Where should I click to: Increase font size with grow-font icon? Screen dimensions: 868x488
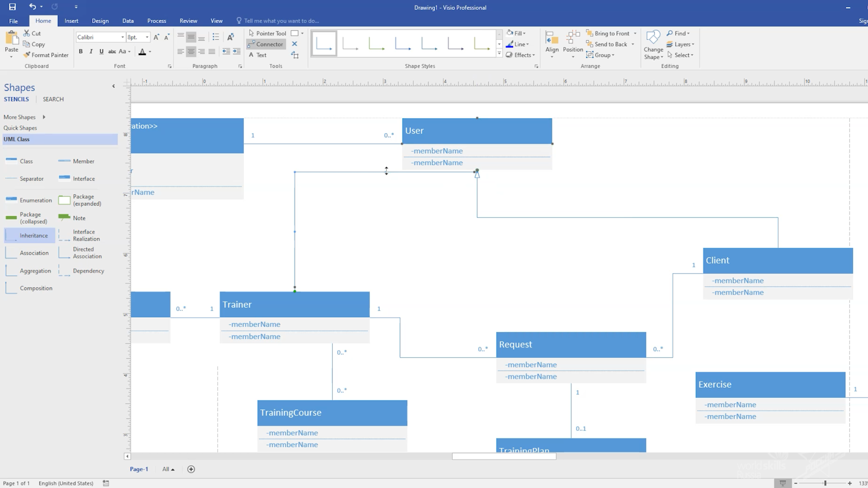pos(157,37)
